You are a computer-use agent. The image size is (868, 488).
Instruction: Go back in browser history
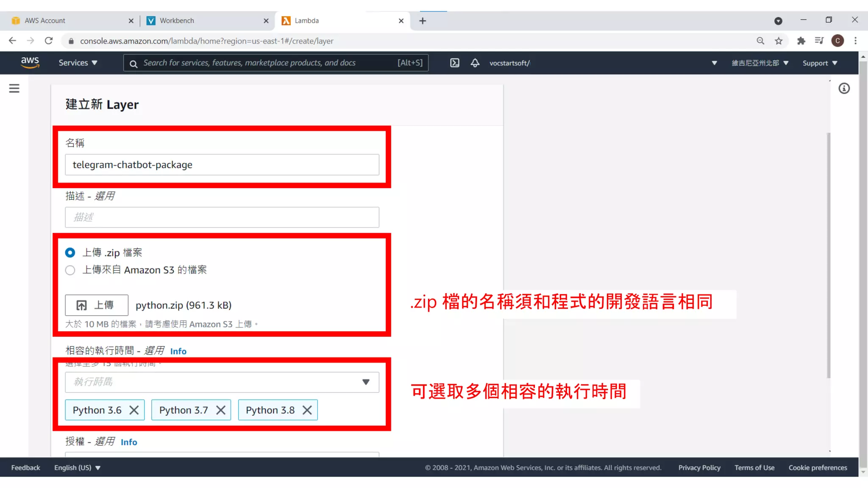(x=12, y=41)
